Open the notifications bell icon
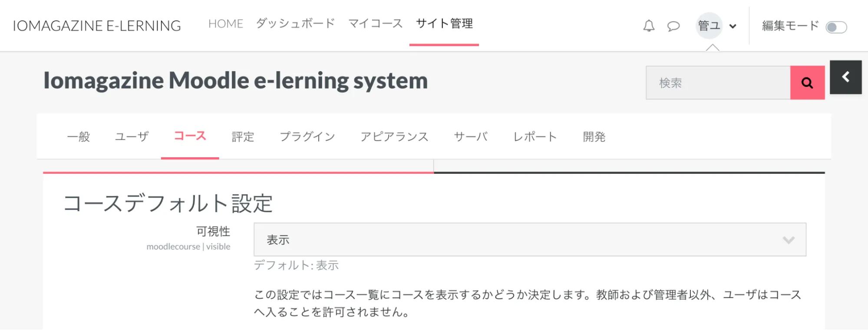This screenshot has width=868, height=330. click(649, 26)
